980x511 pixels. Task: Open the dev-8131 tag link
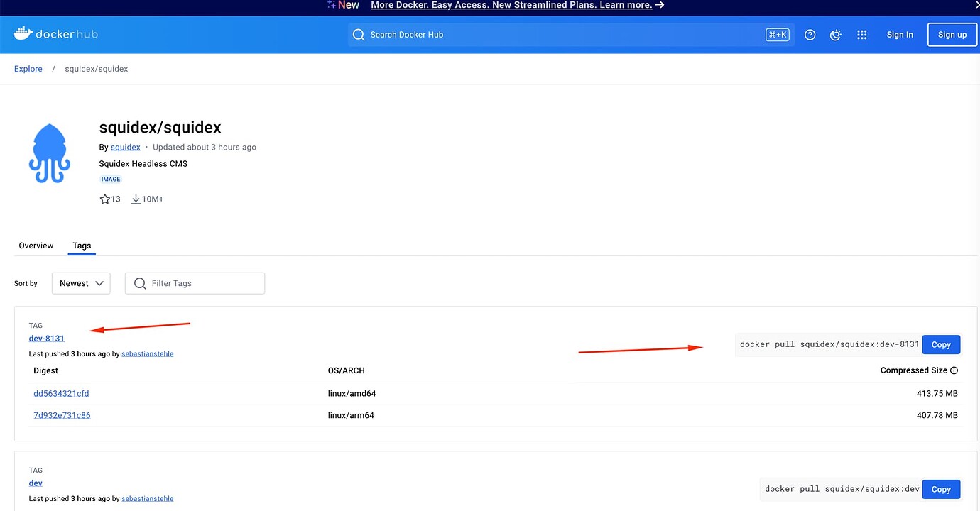pos(47,339)
